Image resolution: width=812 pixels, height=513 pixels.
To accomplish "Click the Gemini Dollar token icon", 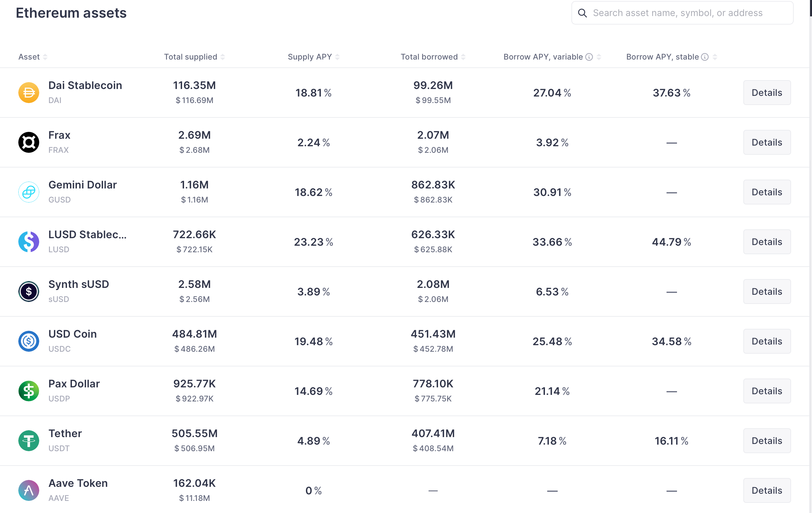I will 29,192.
